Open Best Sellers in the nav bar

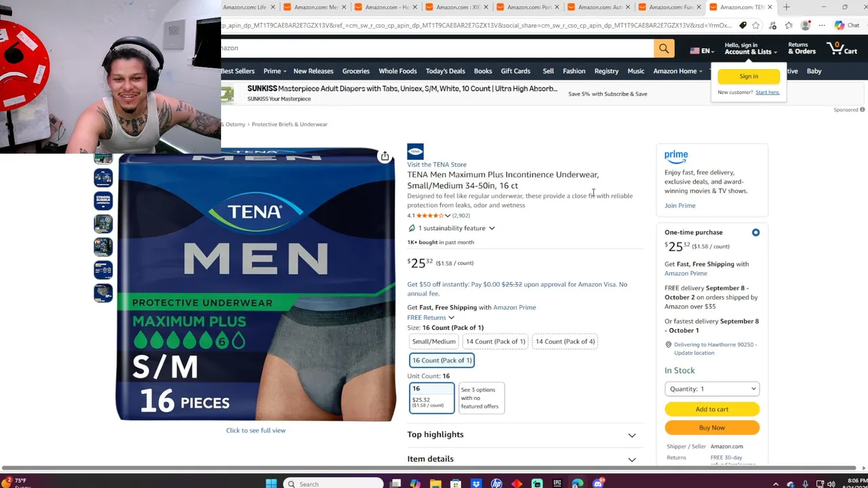[237, 71]
